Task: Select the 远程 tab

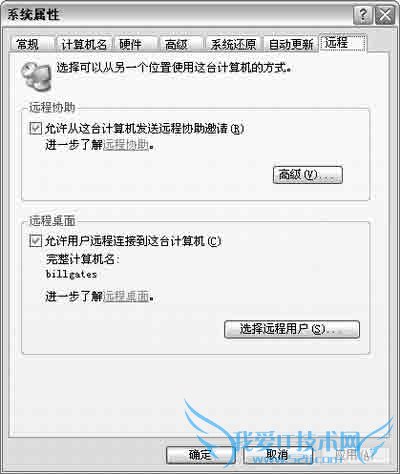Action: click(343, 43)
